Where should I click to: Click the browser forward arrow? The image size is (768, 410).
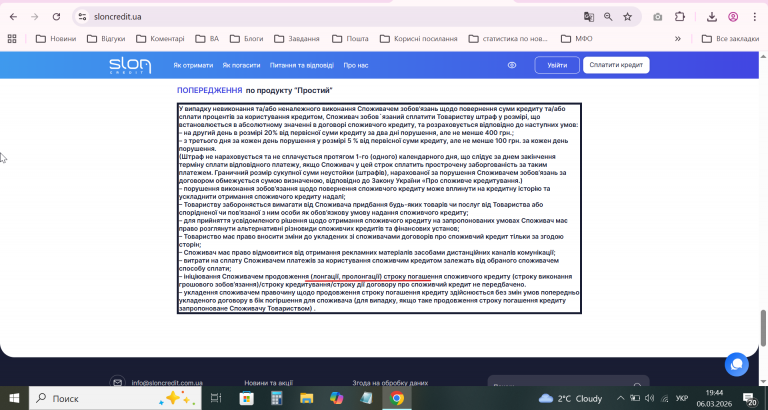[34, 17]
